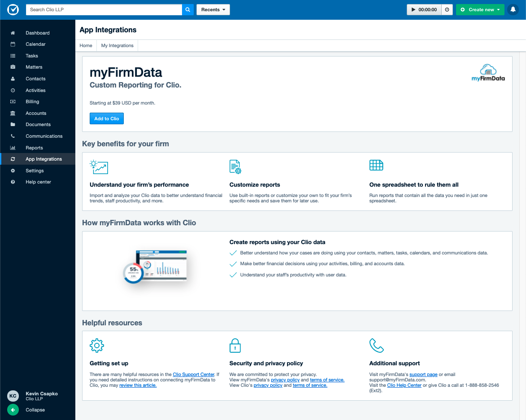Click Collapse sidebar label
526x420 pixels.
click(x=35, y=410)
